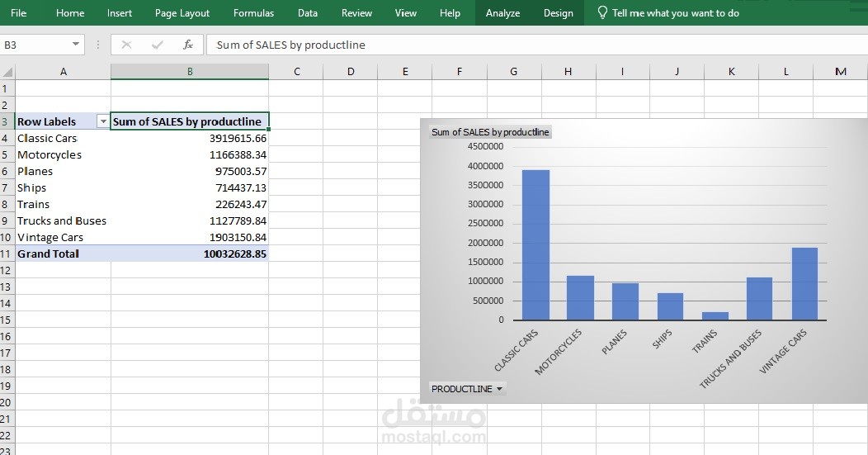Select cell with value 1127789.84

click(x=190, y=220)
